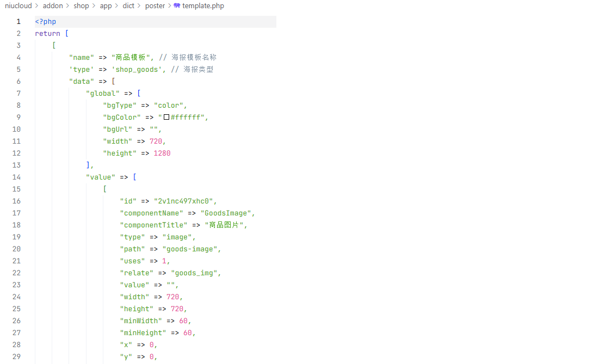The width and height of the screenshot is (593, 364).
Task: Open the #ffffff color swatch picker
Action: [x=166, y=117]
